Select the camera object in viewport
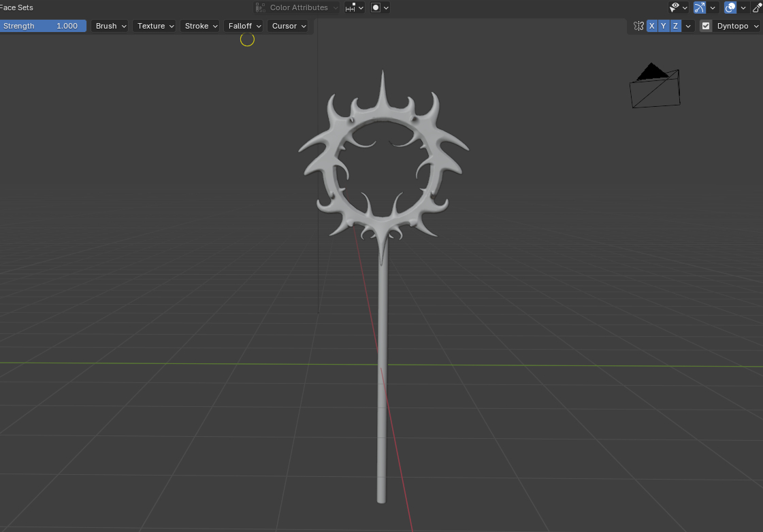 pyautogui.click(x=655, y=87)
